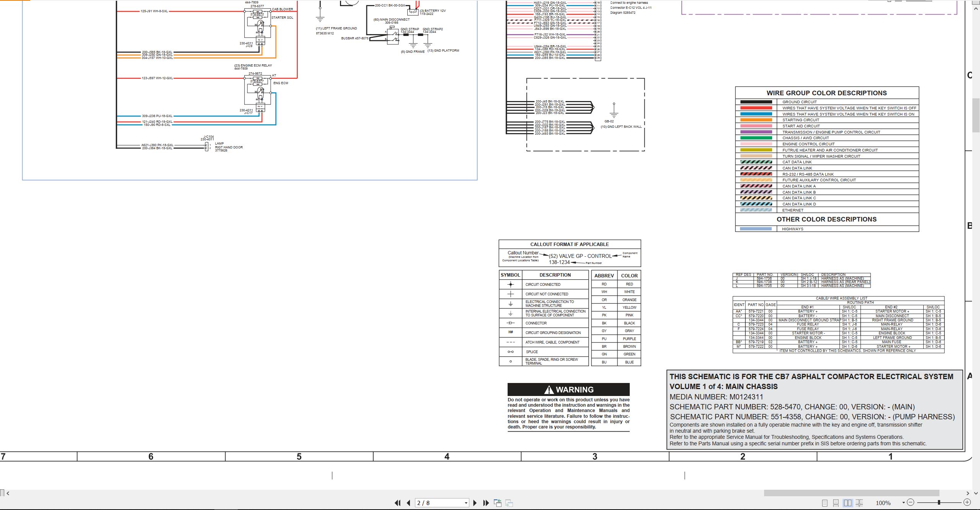Click the orange STARTING CIRCUIT color swatch
This screenshot has width=980, height=510.
756,120
